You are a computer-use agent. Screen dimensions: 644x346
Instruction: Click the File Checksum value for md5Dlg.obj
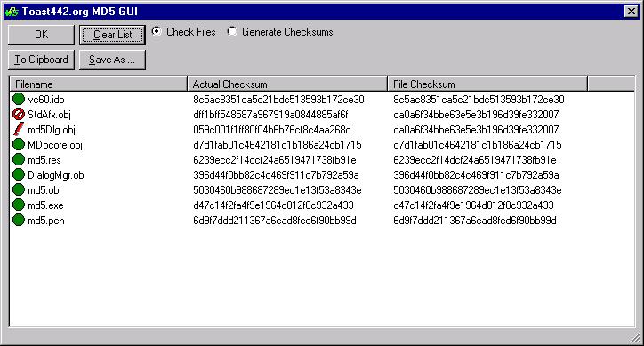(x=476, y=130)
